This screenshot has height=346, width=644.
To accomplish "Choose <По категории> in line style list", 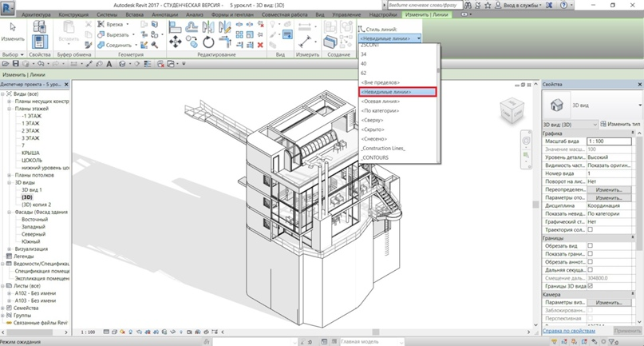I will [397, 110].
